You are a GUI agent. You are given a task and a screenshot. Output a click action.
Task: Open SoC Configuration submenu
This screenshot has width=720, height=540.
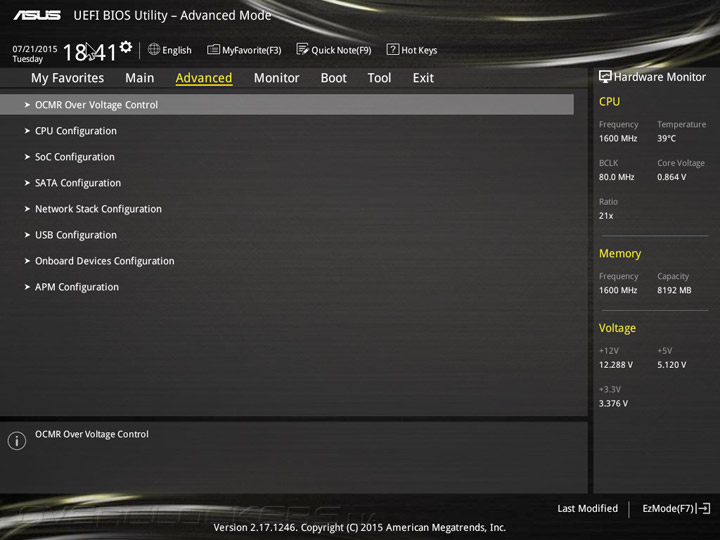tap(75, 157)
